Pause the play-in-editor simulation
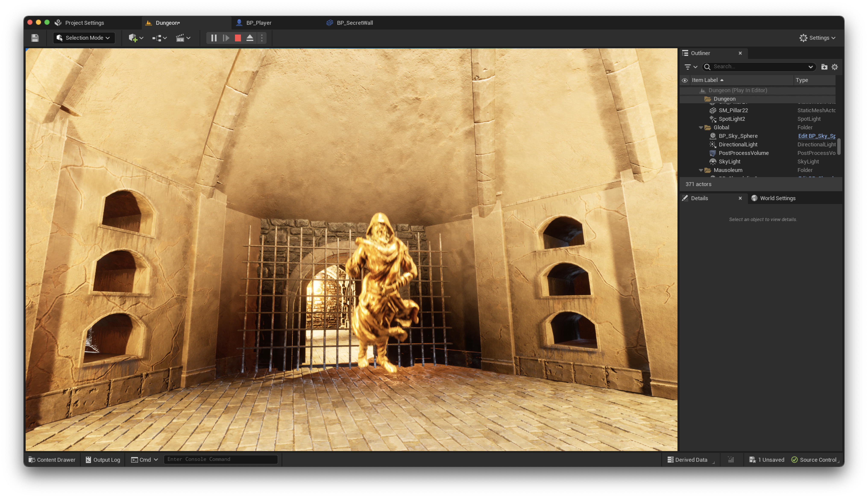 click(x=214, y=38)
